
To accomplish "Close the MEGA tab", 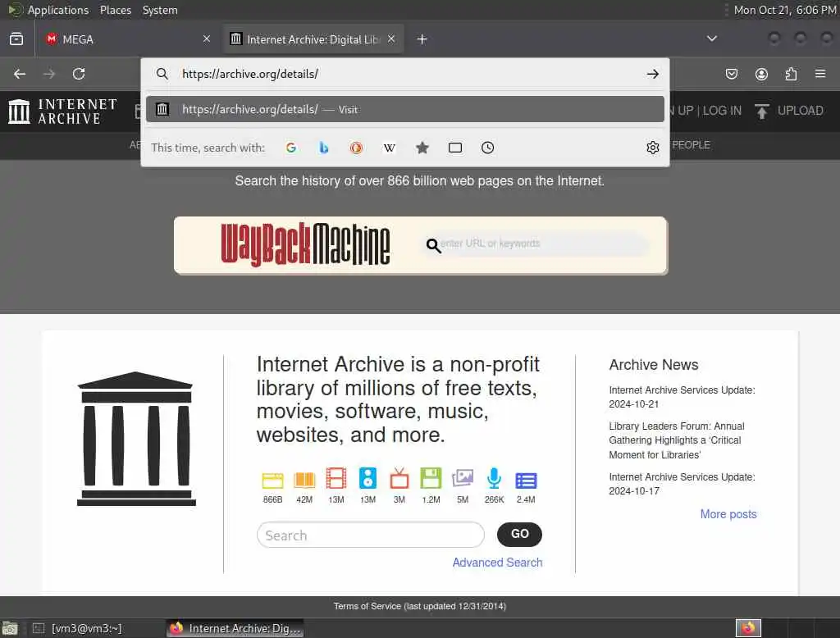I will coord(207,39).
